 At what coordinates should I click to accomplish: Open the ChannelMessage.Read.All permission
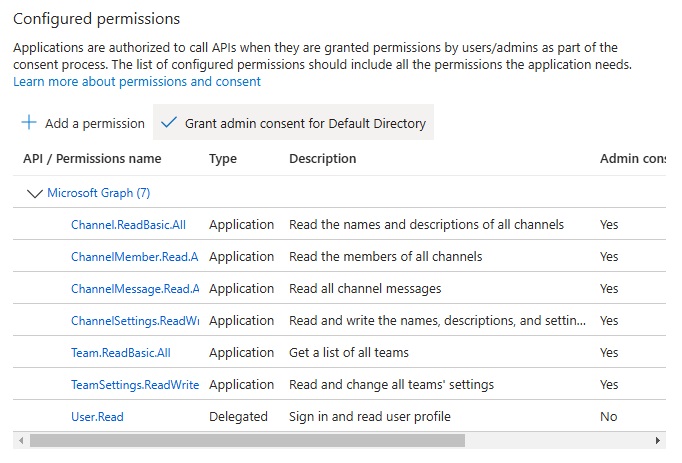pos(134,289)
